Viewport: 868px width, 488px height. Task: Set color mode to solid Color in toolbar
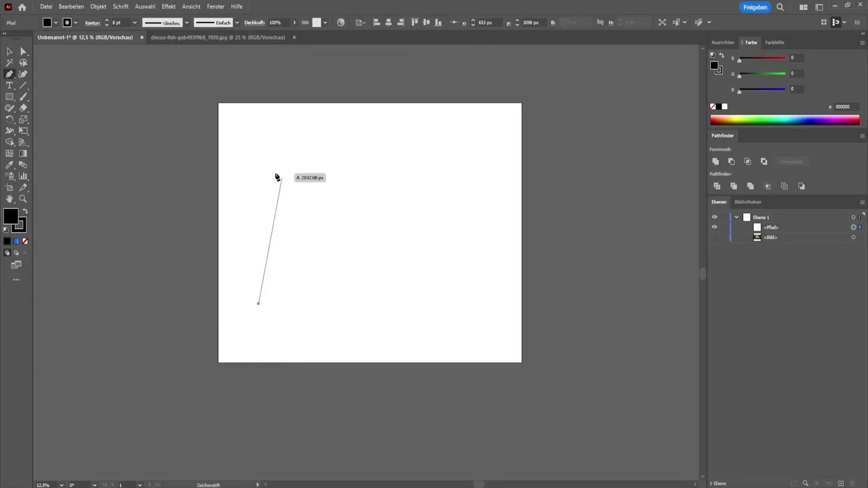tap(7, 241)
